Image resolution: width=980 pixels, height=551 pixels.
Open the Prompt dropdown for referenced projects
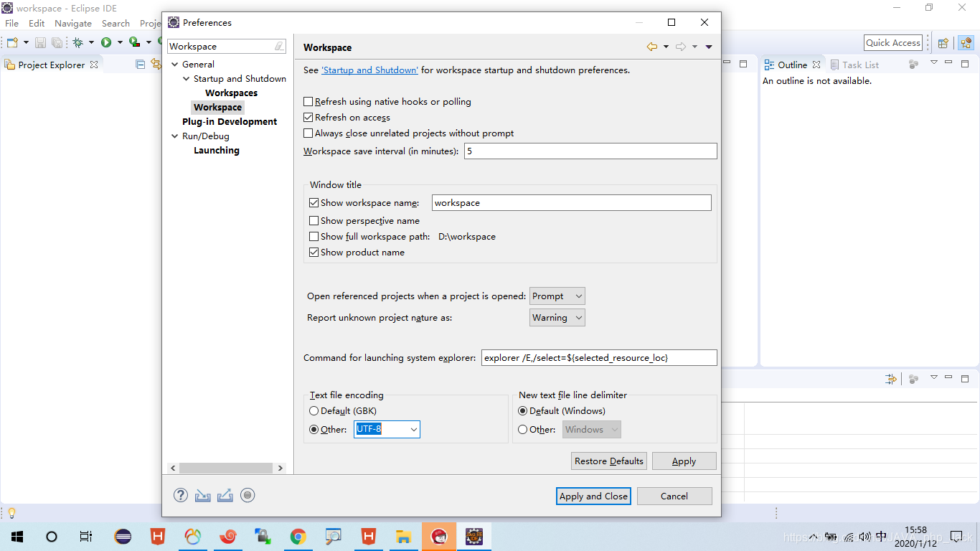tap(557, 296)
